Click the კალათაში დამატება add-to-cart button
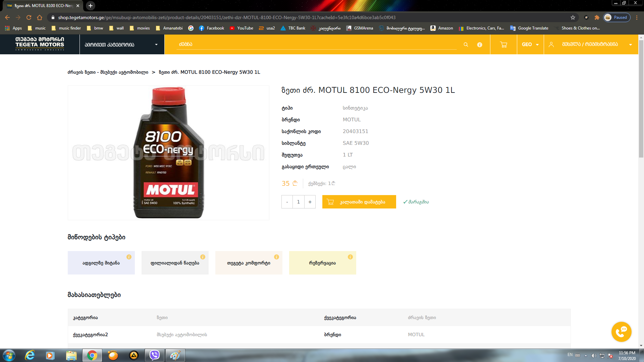Screen dimensions: 644x362 (359, 202)
